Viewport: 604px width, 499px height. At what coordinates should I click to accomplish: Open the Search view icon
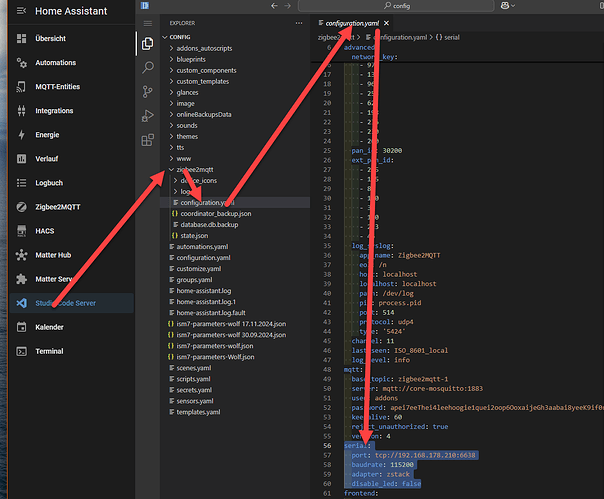[x=148, y=67]
